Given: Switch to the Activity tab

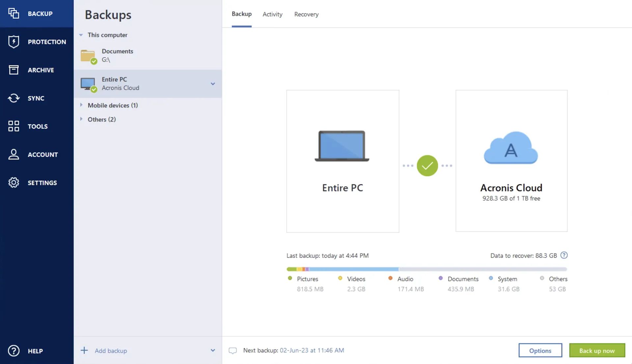Looking at the screenshot, I should [273, 14].
